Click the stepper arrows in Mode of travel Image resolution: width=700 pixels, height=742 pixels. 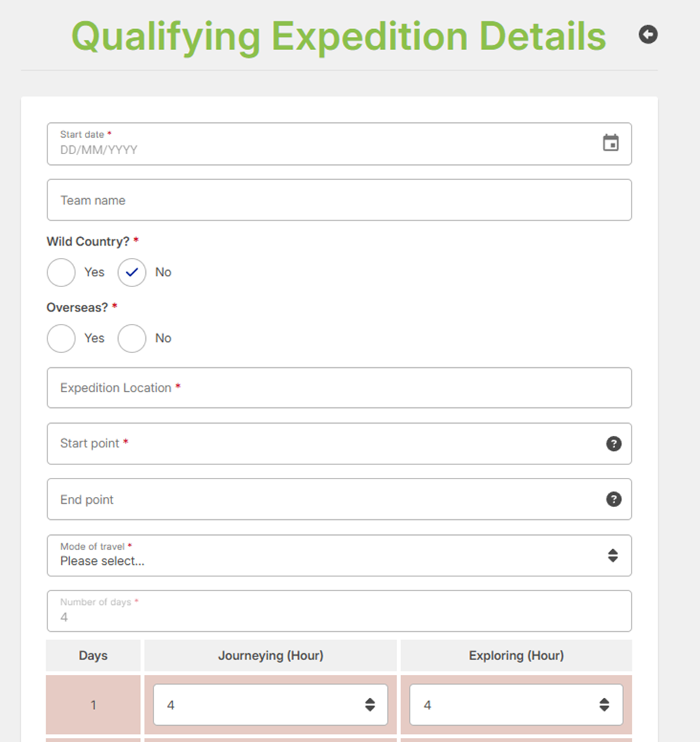613,555
